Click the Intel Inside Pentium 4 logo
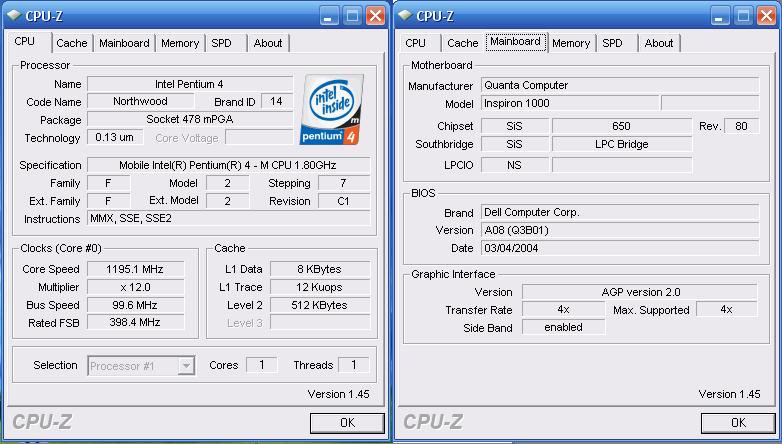The image size is (782, 444). pyautogui.click(x=332, y=110)
